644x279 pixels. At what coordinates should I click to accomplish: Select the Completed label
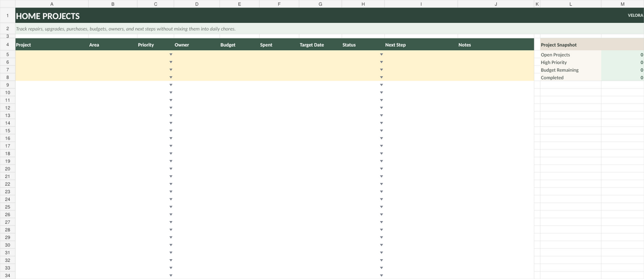coord(552,77)
